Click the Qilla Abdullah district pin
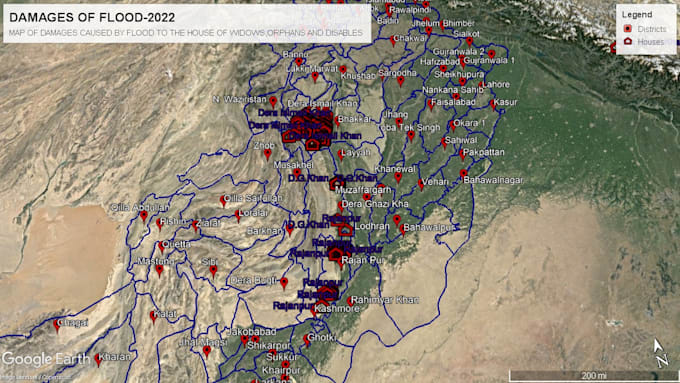 coord(144,216)
